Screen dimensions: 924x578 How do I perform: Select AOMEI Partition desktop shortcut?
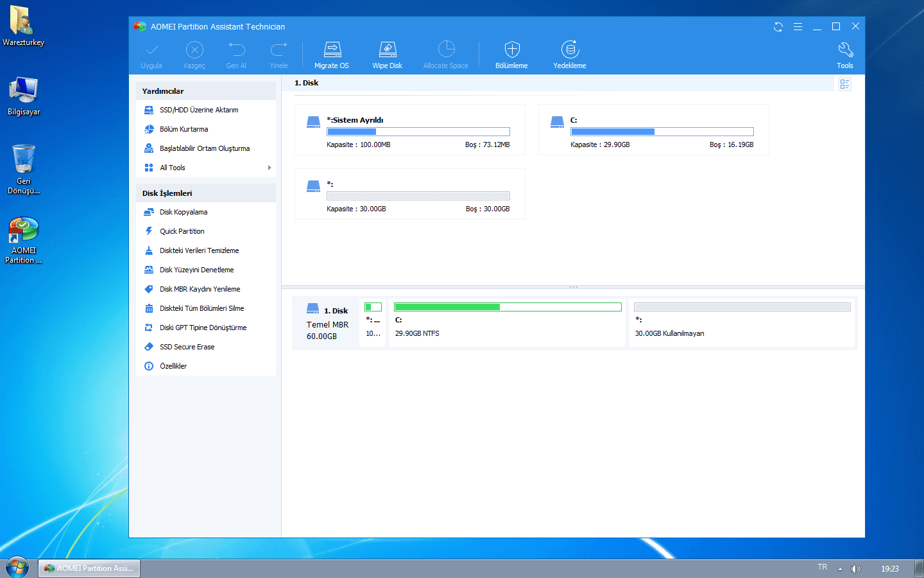[x=24, y=240]
